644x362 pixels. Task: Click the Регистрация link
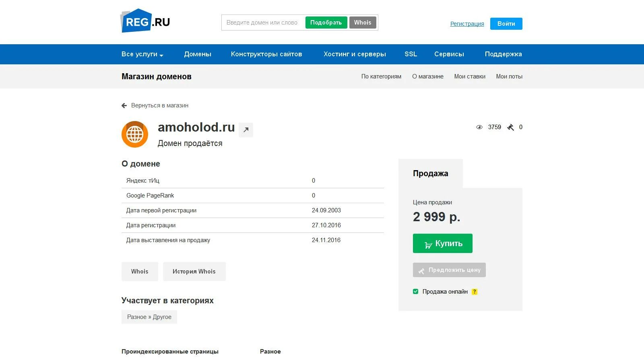pos(467,24)
